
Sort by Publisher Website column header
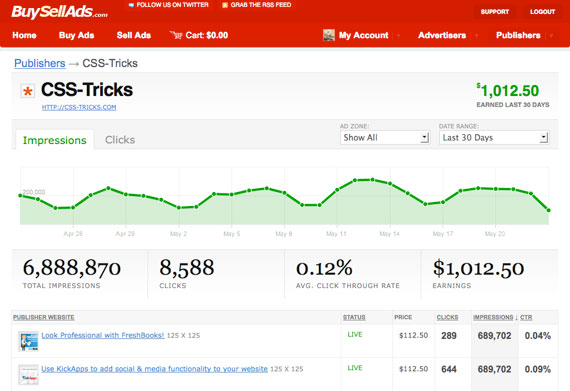coord(44,317)
